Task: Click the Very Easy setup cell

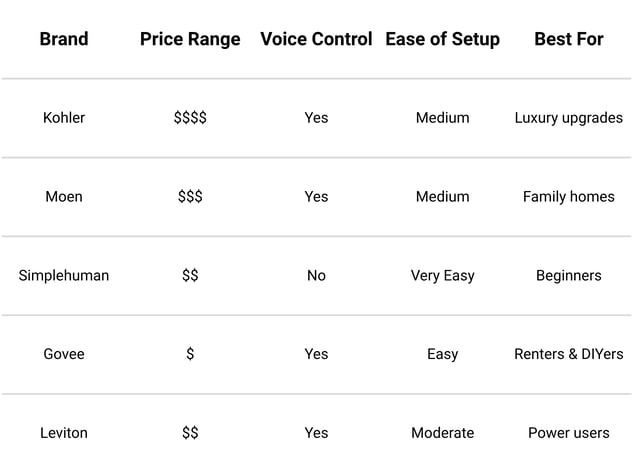Action: coord(442,275)
